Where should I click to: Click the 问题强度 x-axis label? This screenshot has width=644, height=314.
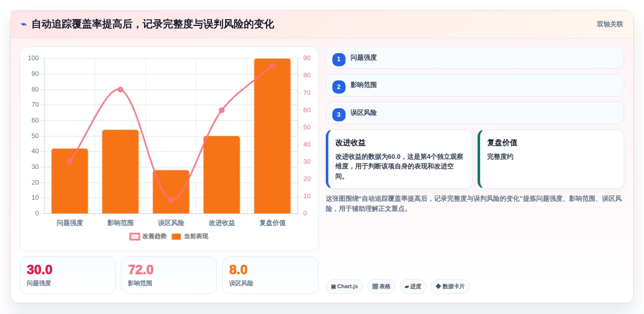[x=70, y=222]
